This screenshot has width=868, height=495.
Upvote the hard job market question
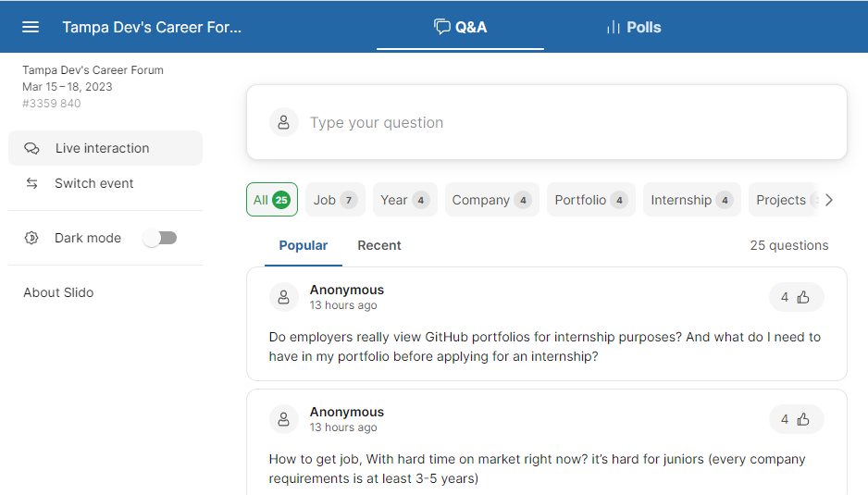coord(796,419)
